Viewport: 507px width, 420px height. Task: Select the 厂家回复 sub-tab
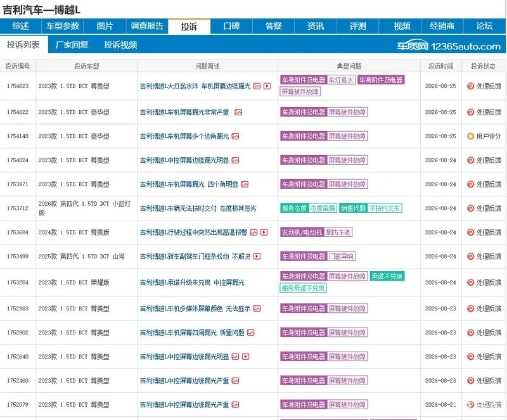[72, 44]
